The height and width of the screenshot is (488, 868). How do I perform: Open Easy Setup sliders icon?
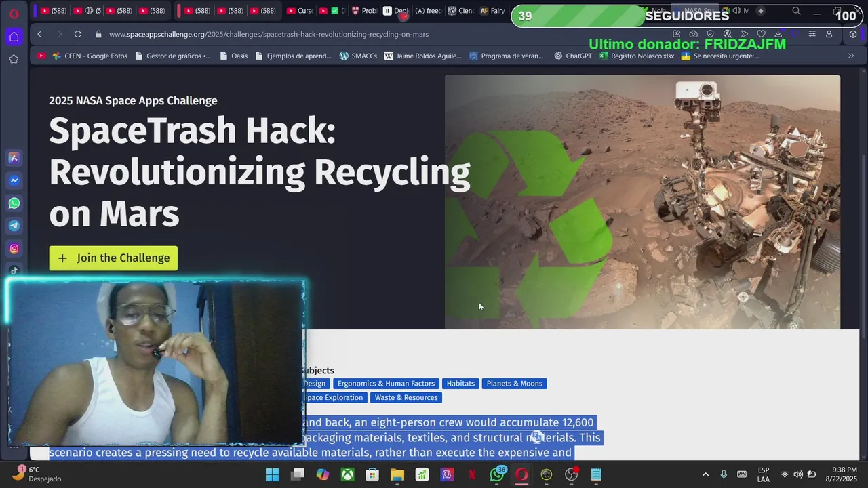(812, 34)
